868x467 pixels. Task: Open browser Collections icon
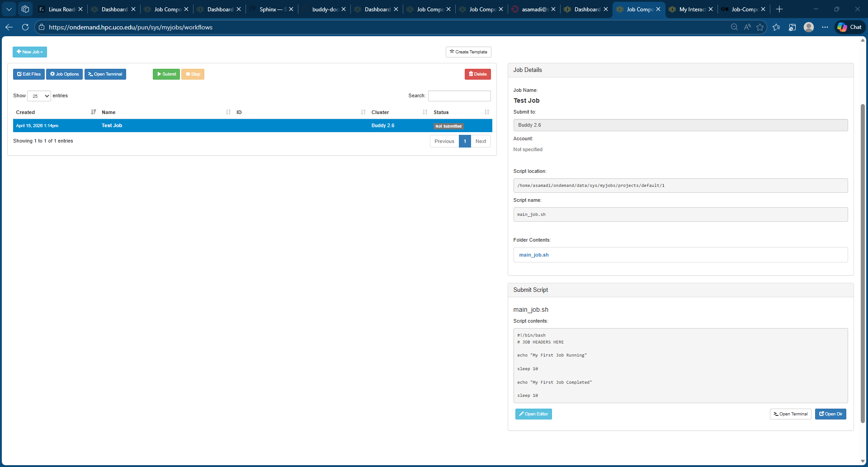[793, 27]
